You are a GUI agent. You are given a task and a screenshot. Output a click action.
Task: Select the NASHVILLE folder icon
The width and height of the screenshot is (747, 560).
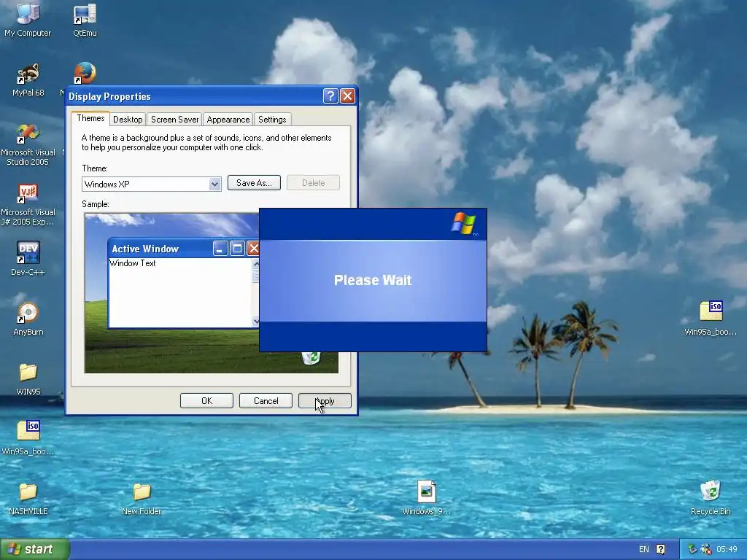[x=28, y=498]
